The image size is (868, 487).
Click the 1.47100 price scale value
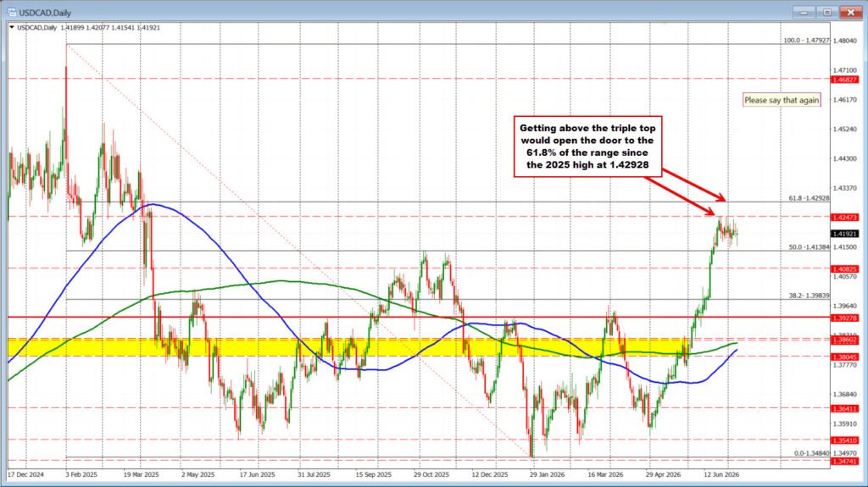(845, 70)
